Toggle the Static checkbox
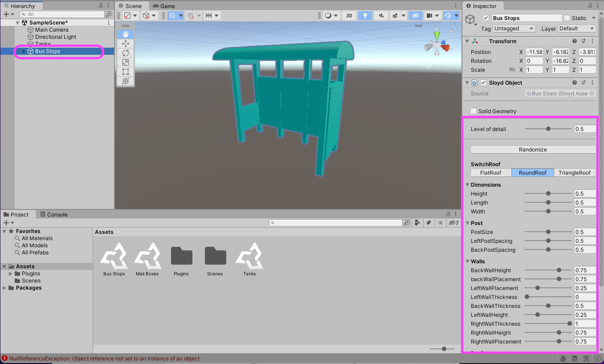The height and width of the screenshot is (364, 604). pyautogui.click(x=567, y=18)
